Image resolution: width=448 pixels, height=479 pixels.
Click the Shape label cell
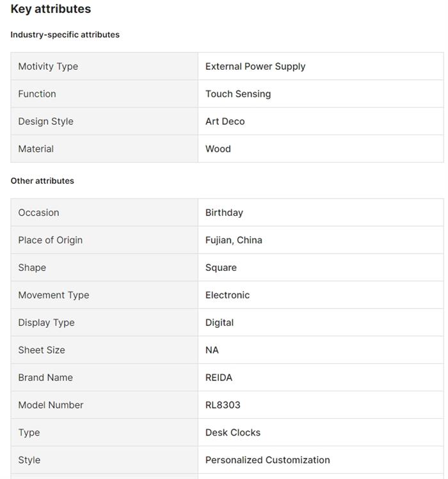point(32,268)
